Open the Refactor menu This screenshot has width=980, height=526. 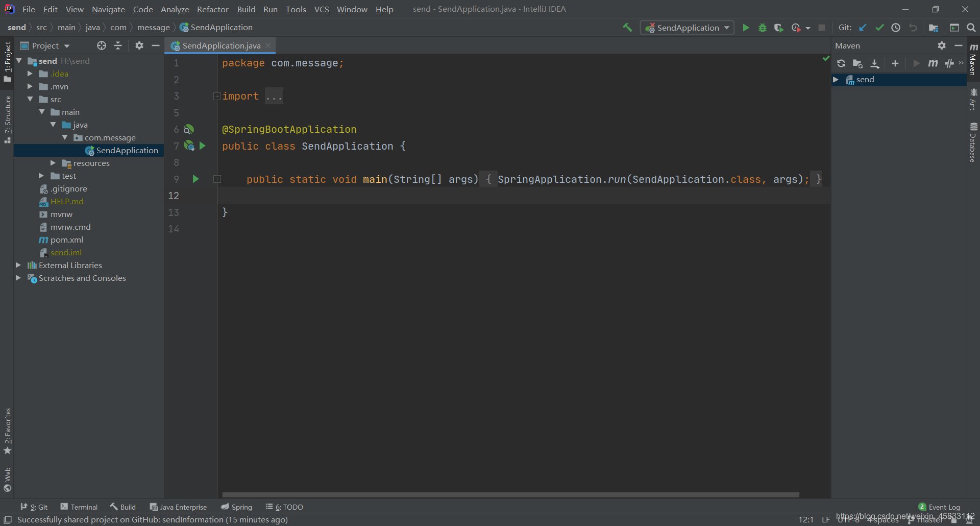tap(213, 9)
